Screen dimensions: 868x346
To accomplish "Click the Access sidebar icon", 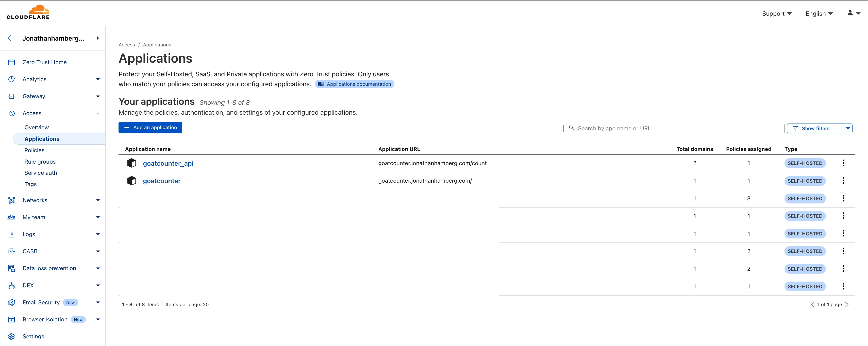I will pyautogui.click(x=11, y=113).
